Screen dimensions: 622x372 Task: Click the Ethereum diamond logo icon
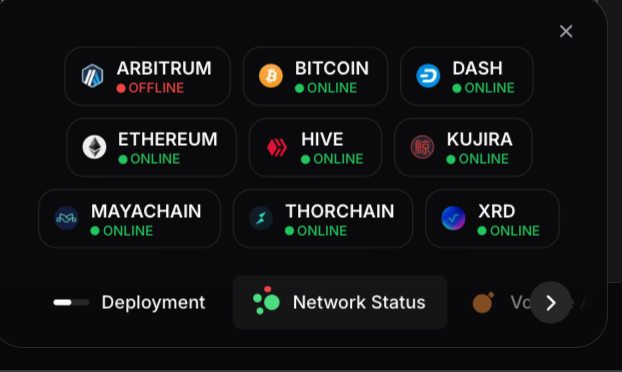coord(94,147)
